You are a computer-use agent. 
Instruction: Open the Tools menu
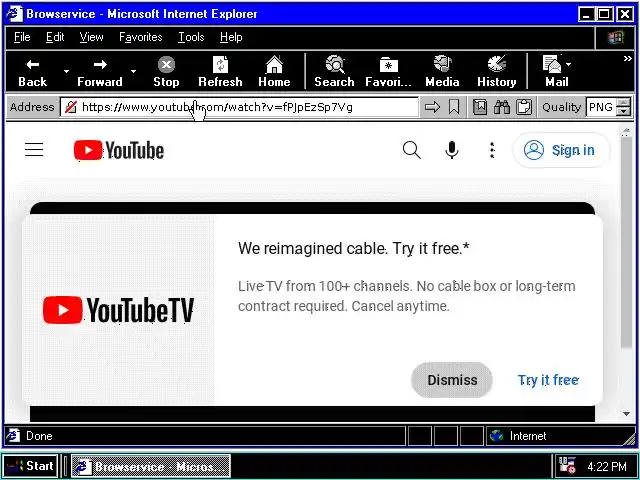click(191, 37)
